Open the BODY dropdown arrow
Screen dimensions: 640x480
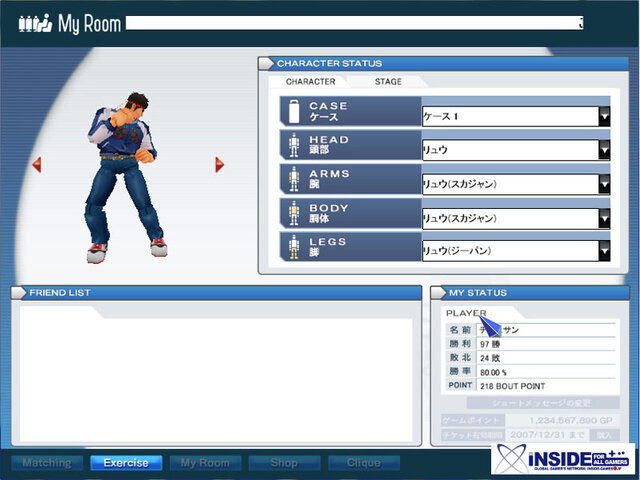(604, 218)
